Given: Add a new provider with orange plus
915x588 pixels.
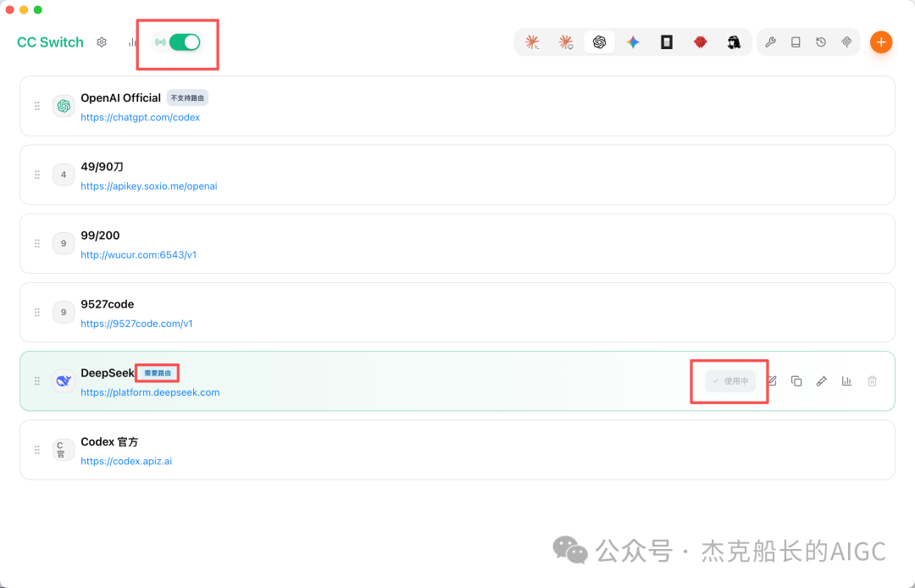Looking at the screenshot, I should click(x=881, y=42).
